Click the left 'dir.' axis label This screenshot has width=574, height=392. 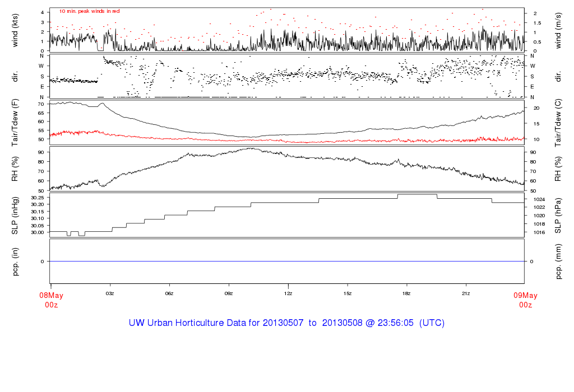[x=15, y=77]
